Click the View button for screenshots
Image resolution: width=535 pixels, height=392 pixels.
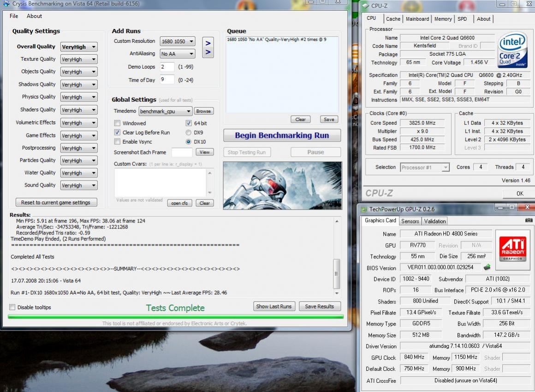[205, 152]
